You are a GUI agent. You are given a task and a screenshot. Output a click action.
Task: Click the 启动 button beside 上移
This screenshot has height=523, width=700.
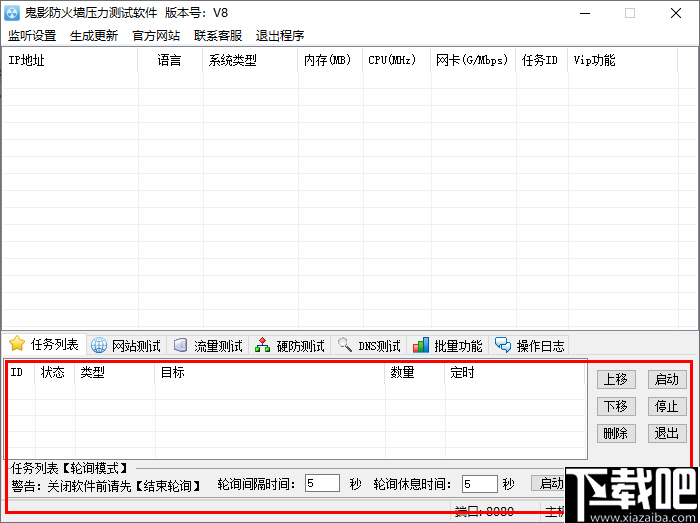667,379
